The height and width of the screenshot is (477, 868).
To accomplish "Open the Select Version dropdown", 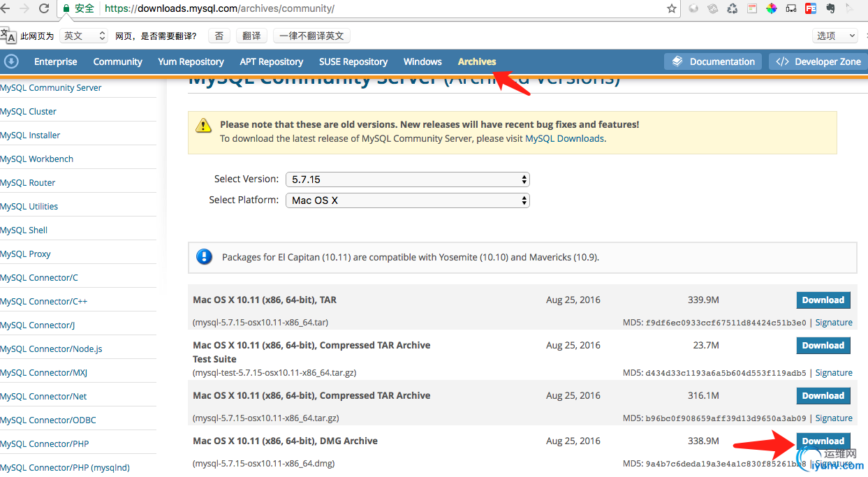I will pyautogui.click(x=408, y=179).
